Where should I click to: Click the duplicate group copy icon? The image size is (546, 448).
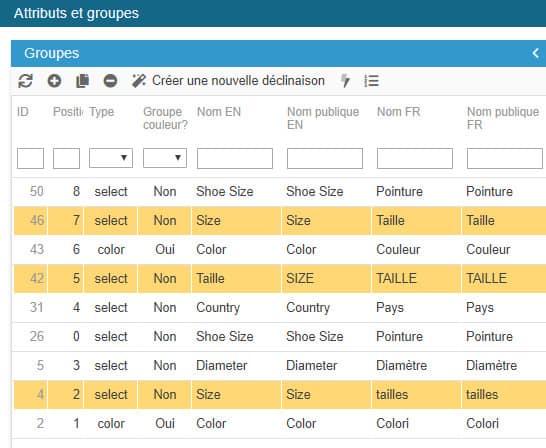tap(83, 81)
